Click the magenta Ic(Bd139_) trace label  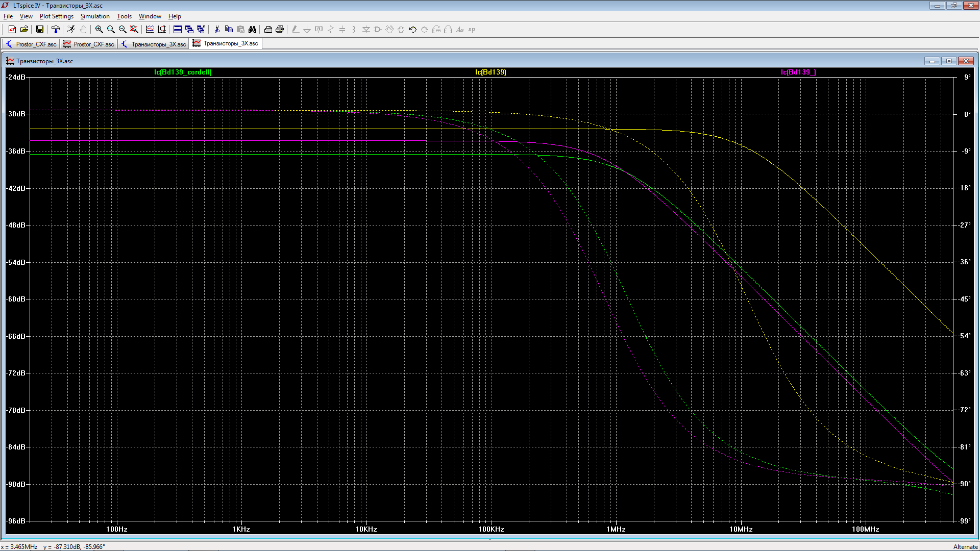click(798, 72)
